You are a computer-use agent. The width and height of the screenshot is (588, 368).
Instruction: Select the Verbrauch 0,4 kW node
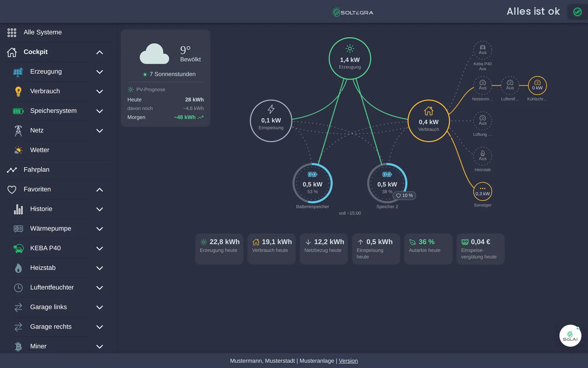(429, 121)
